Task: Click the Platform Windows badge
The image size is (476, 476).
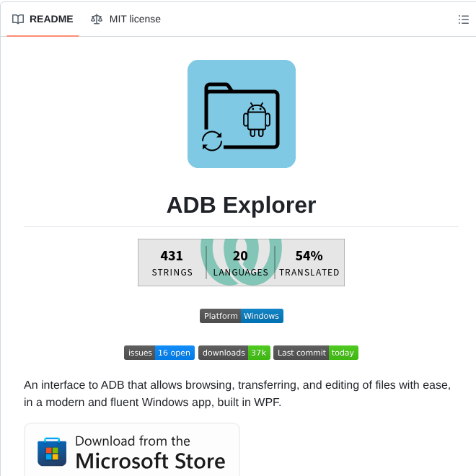Action: tap(242, 316)
